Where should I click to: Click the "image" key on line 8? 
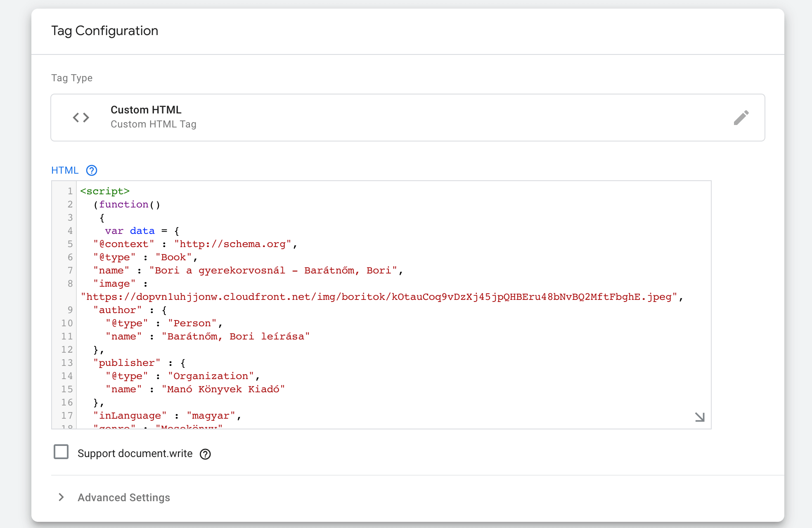114,284
